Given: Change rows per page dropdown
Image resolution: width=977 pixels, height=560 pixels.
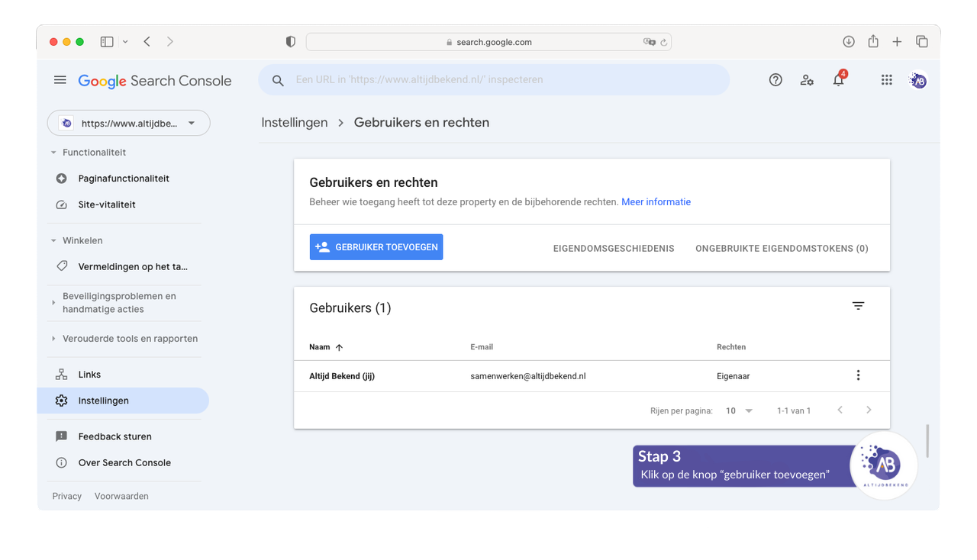Looking at the screenshot, I should 739,410.
